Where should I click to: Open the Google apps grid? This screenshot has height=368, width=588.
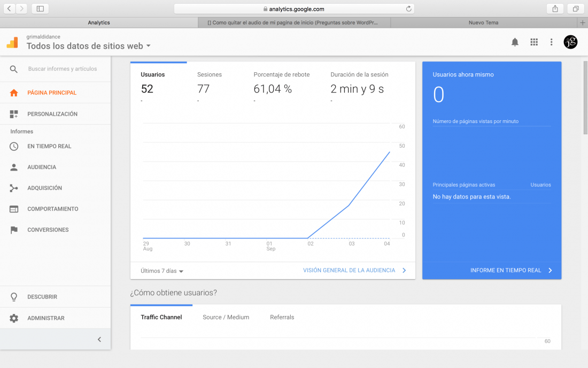[534, 42]
